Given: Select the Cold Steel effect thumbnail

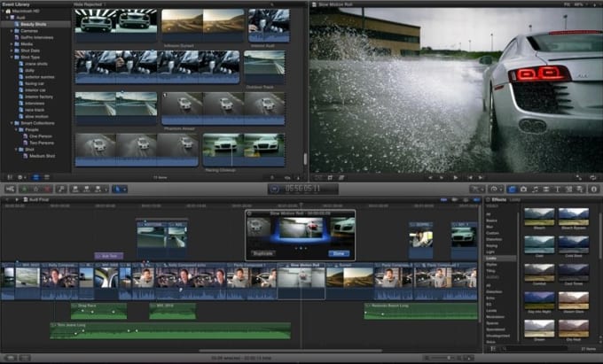Looking at the screenshot, I should click(x=574, y=244).
